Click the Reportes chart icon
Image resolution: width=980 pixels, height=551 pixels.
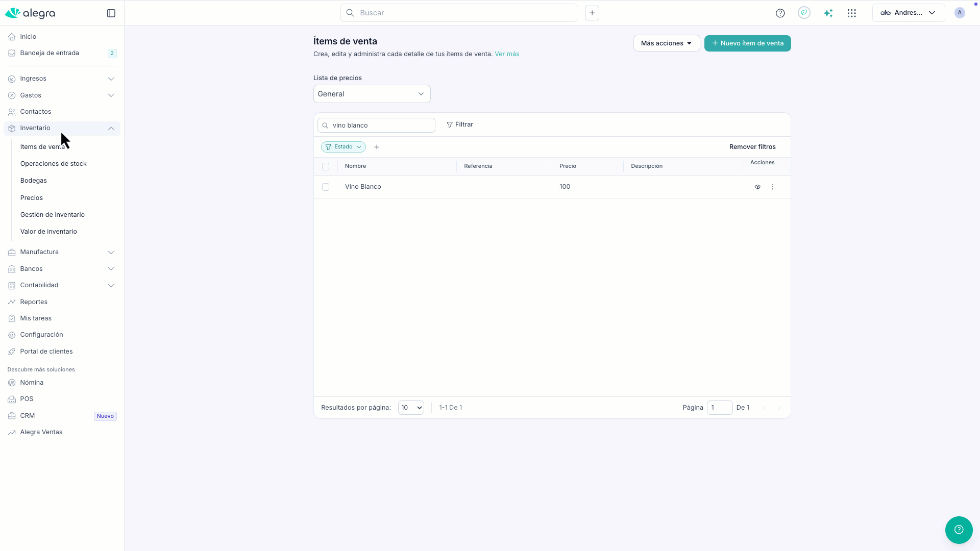(12, 302)
